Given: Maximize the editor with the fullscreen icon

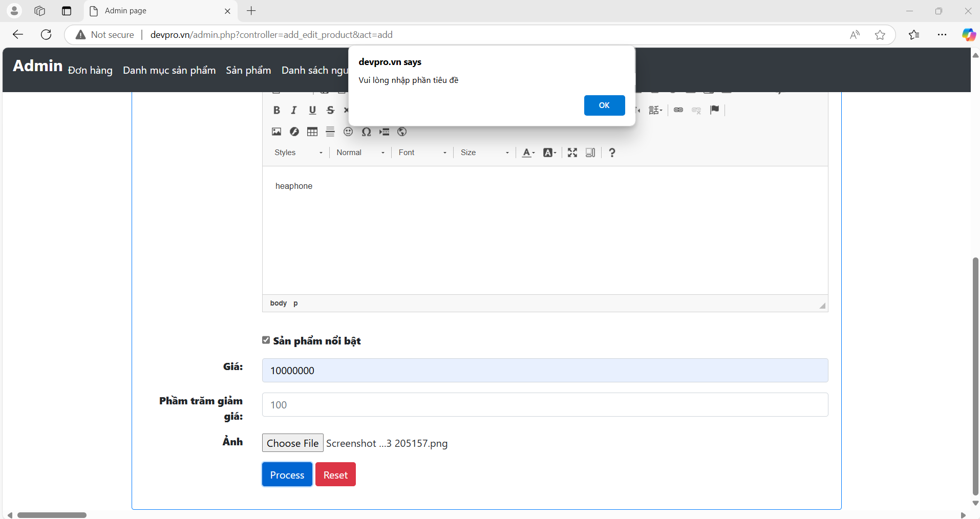Looking at the screenshot, I should click(x=572, y=153).
